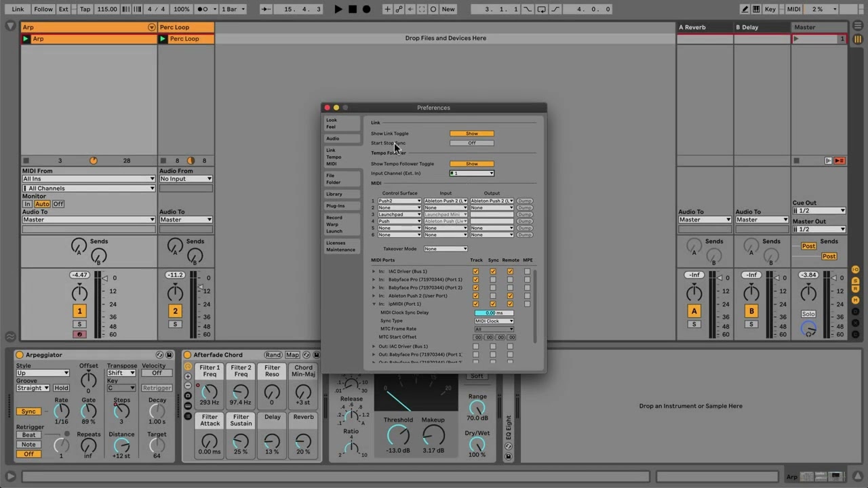Click Arpeggiator Hold button

click(61, 388)
